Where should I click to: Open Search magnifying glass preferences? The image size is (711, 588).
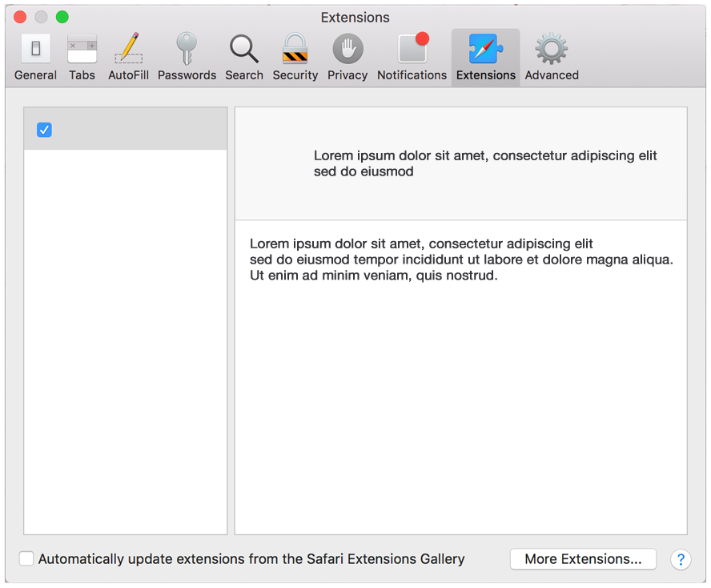click(x=244, y=57)
